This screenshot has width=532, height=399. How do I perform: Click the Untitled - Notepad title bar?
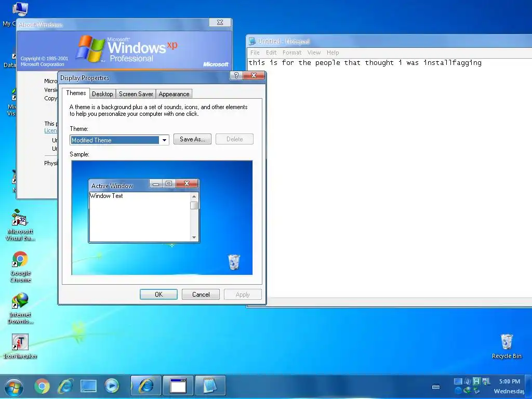pos(390,42)
